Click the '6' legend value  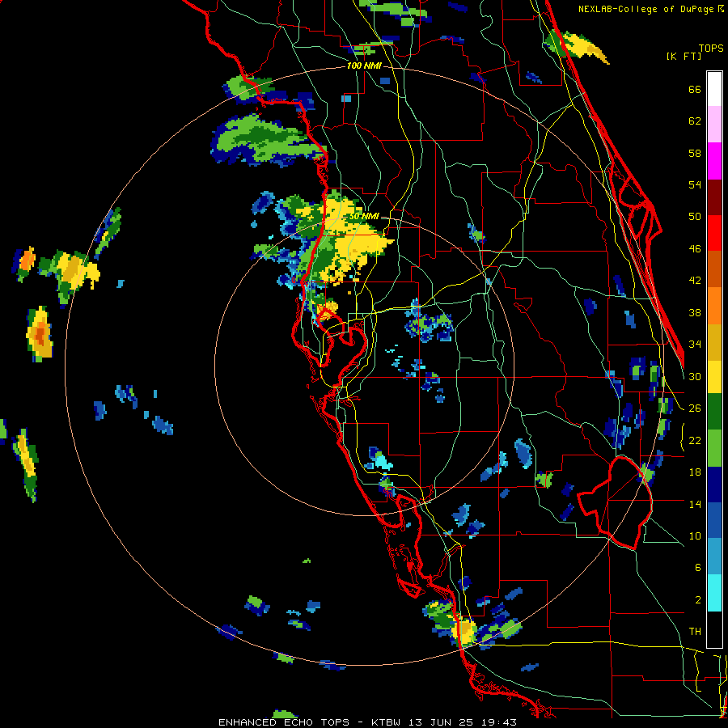(x=698, y=568)
